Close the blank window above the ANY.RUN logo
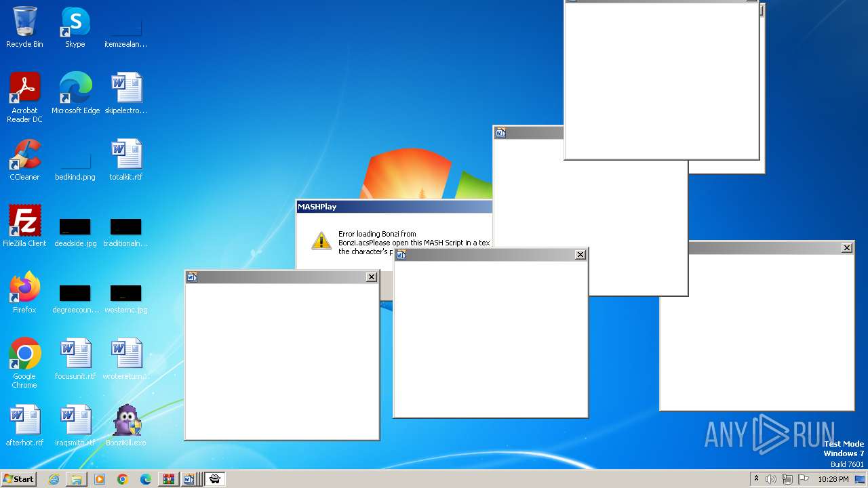Viewport: 868px width, 488px height. (847, 248)
